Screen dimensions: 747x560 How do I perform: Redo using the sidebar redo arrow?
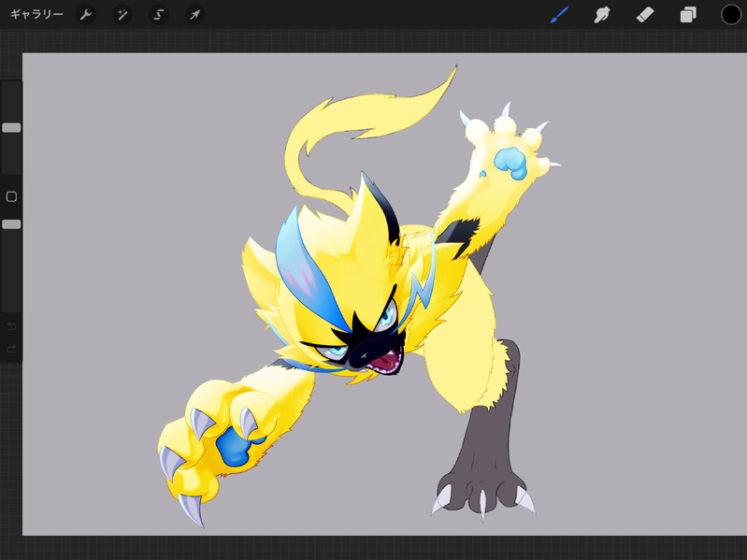pos(11,350)
